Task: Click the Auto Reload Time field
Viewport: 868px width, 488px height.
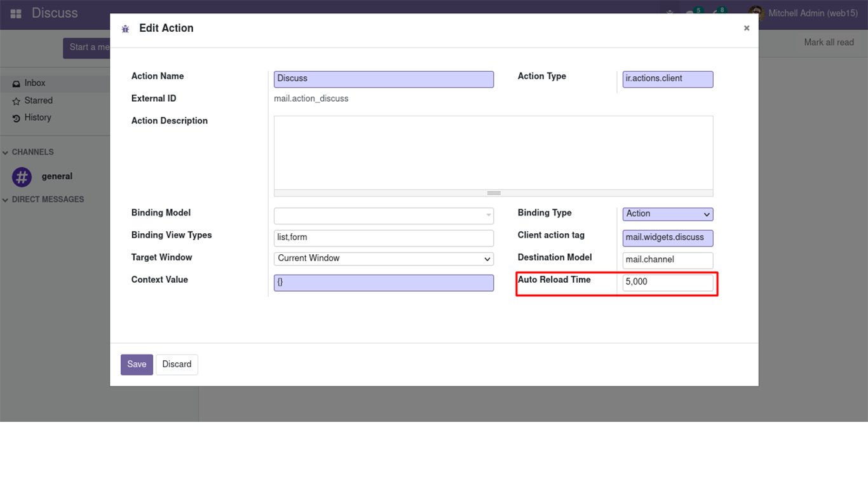Action: (x=667, y=282)
